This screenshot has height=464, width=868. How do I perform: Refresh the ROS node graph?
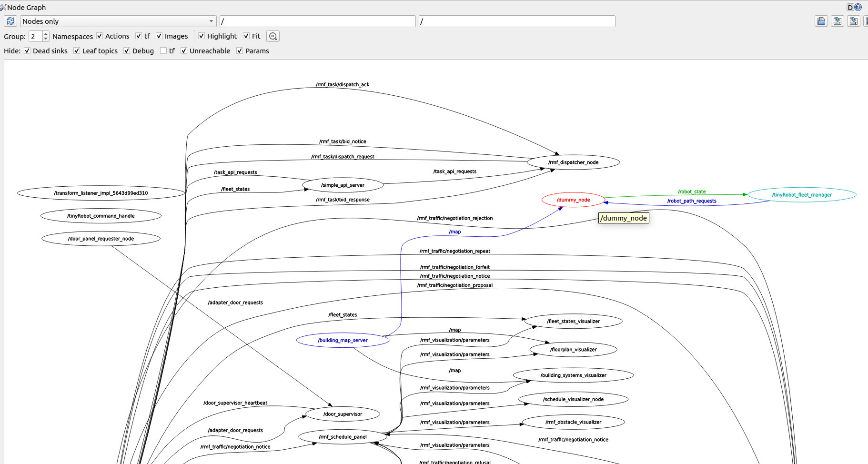click(x=10, y=21)
